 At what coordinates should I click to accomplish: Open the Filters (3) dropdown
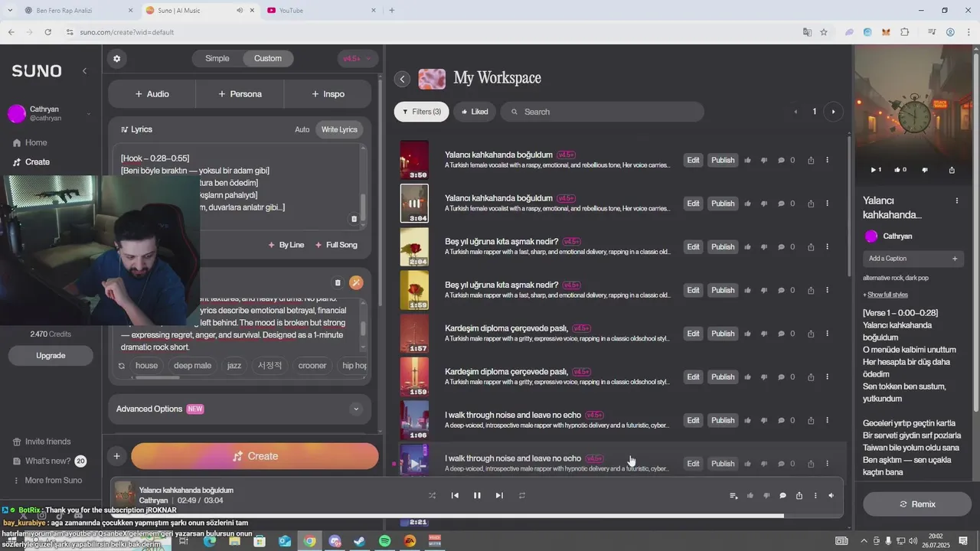[x=422, y=112]
